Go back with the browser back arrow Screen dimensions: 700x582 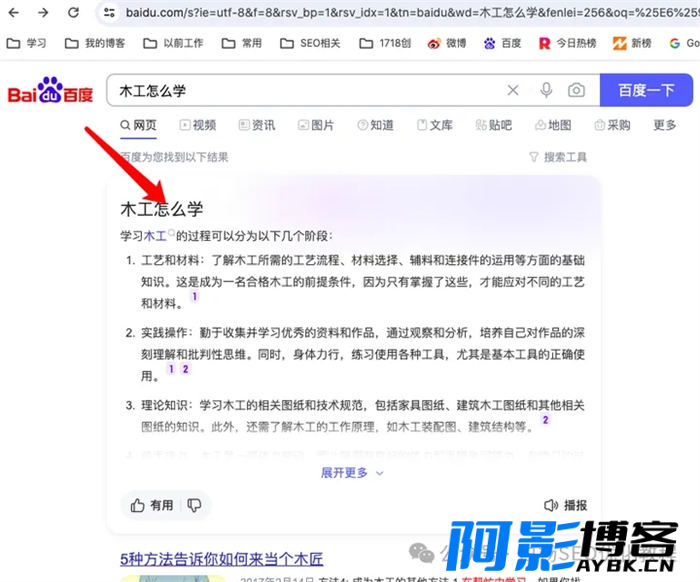[14, 12]
